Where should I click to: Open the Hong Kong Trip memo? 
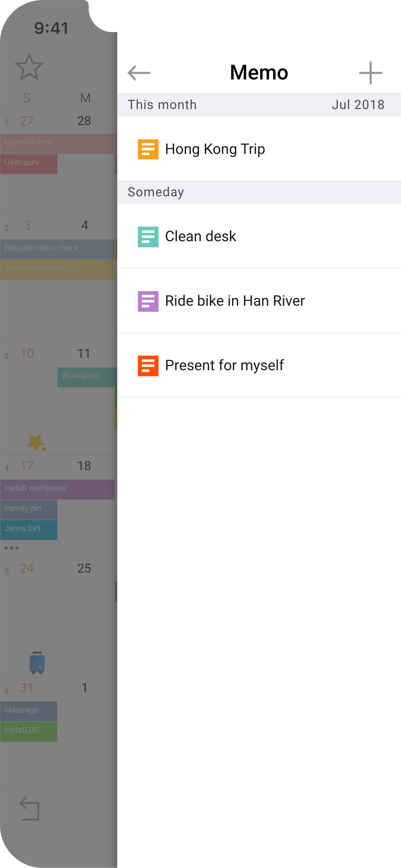[215, 149]
